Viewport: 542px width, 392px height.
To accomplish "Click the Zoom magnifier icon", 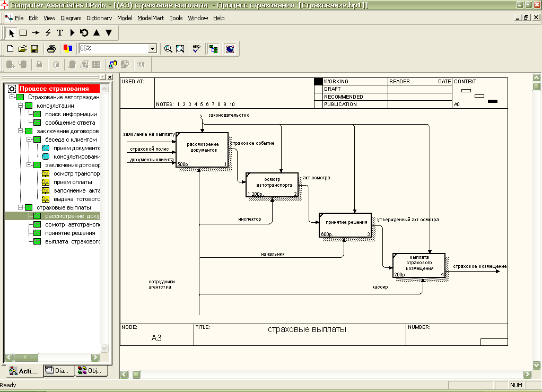I will (168, 49).
